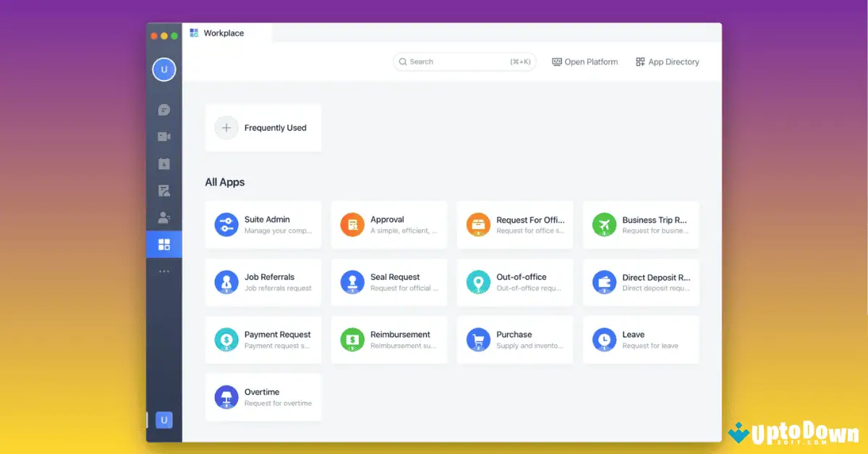Expand the sidebar ellipsis for more options
This screenshot has width=868, height=454.
(164, 270)
